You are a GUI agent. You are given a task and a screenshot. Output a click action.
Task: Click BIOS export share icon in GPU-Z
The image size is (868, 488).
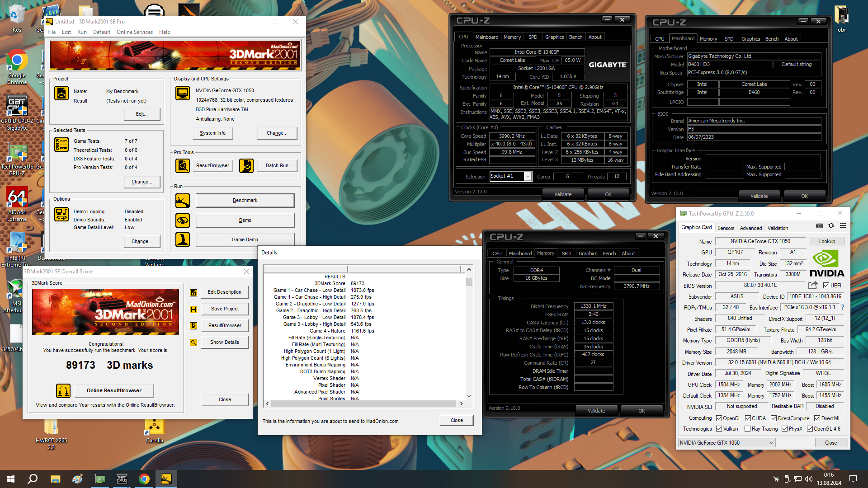tap(813, 285)
